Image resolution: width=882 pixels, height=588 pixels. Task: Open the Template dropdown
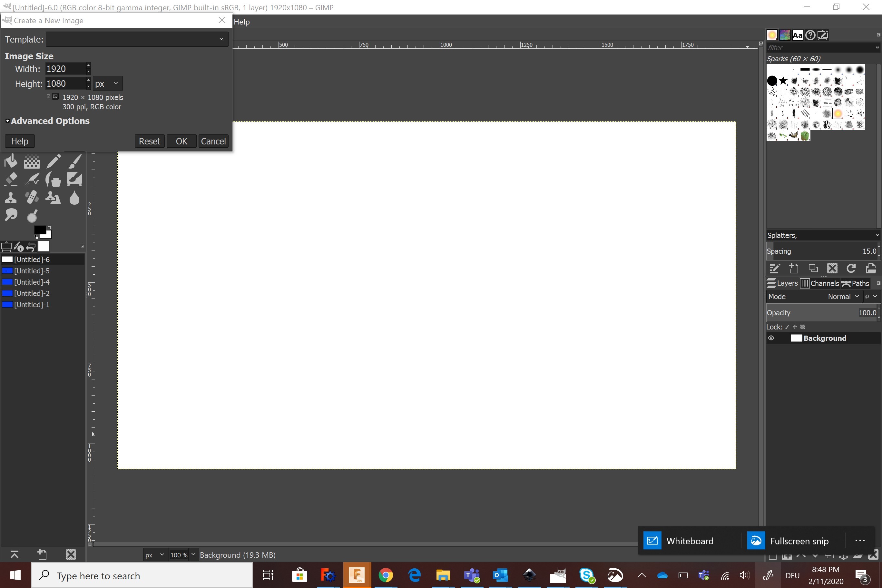(137, 39)
